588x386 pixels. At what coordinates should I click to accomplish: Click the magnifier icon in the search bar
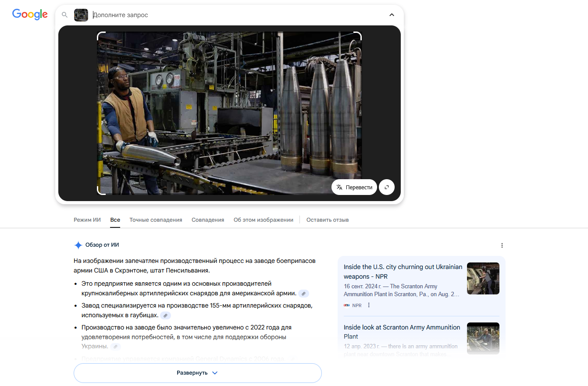tap(65, 15)
